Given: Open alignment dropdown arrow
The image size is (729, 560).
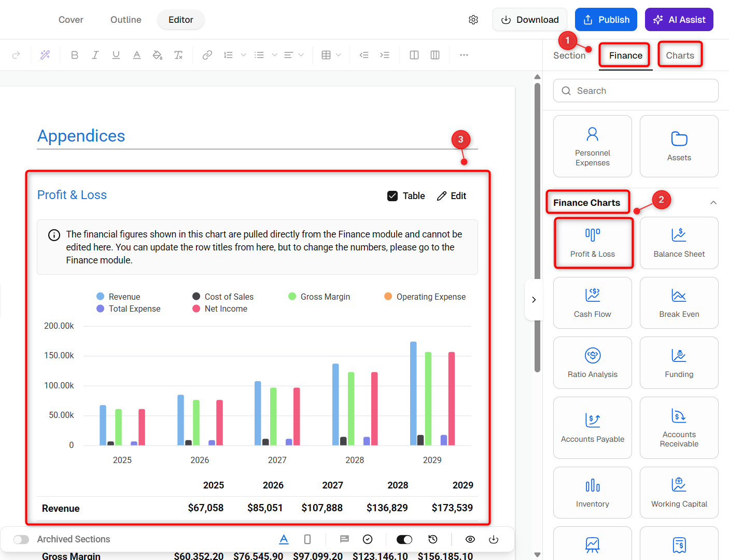Looking at the screenshot, I should coord(301,55).
